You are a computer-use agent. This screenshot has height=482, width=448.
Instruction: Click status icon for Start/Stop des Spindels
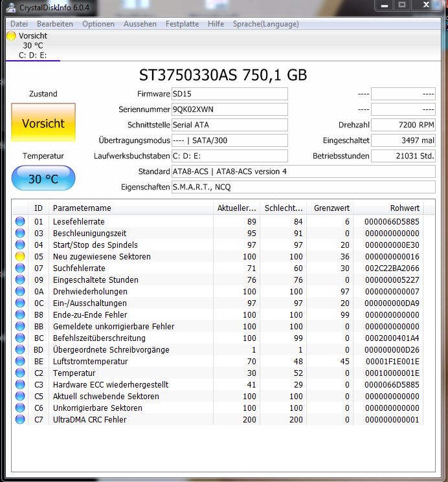tap(20, 245)
